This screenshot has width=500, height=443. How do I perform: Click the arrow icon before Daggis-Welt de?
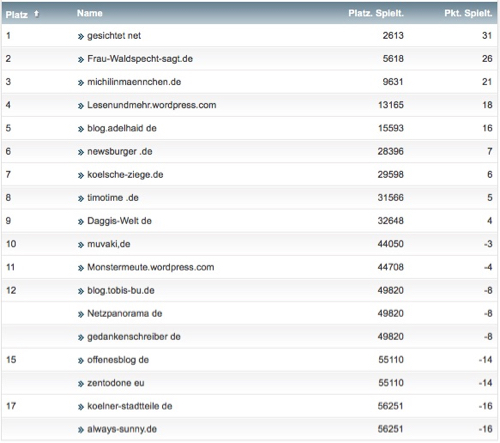tap(81, 222)
